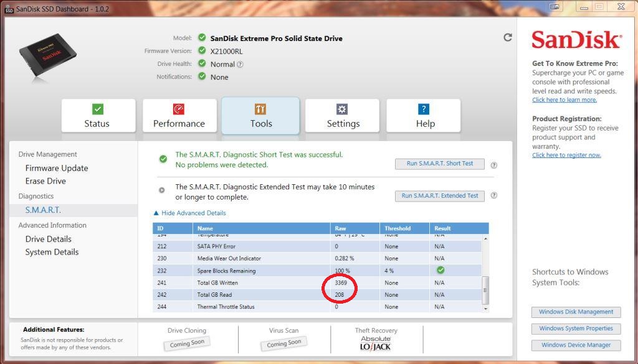The image size is (638, 364).
Task: Open Drive Details under Advanced Information
Action: click(x=49, y=239)
